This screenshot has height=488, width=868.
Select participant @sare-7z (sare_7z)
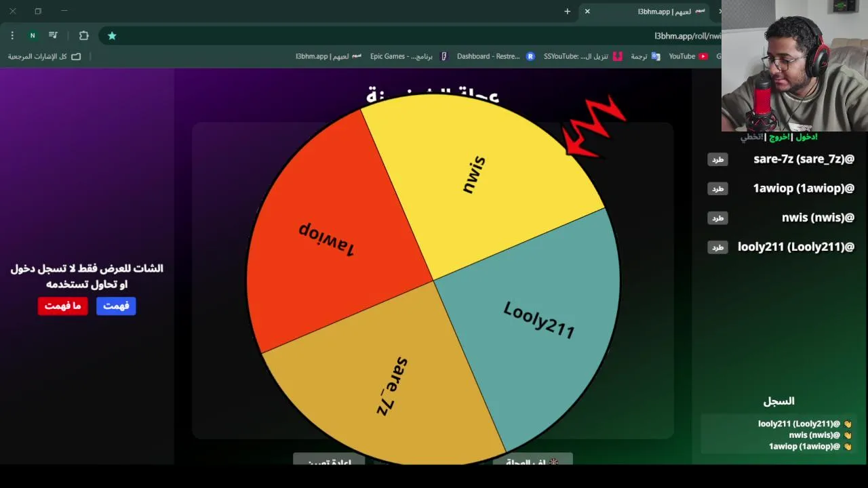click(804, 159)
